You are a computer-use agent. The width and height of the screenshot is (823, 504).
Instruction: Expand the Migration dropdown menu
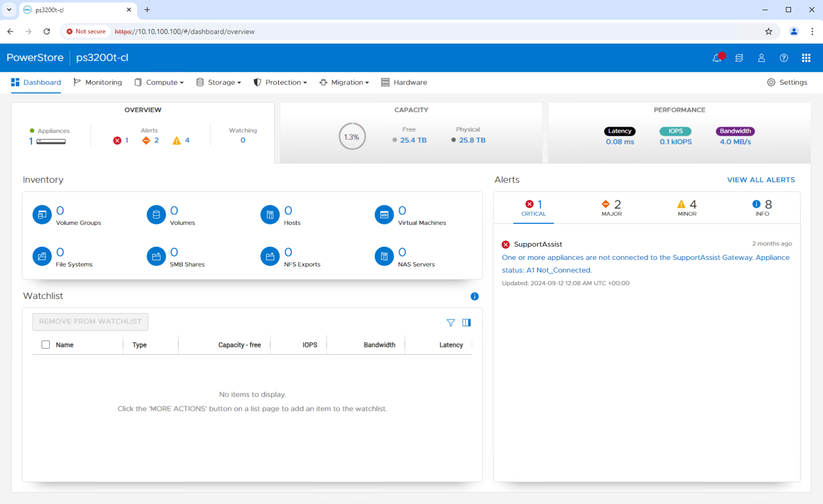pyautogui.click(x=344, y=82)
